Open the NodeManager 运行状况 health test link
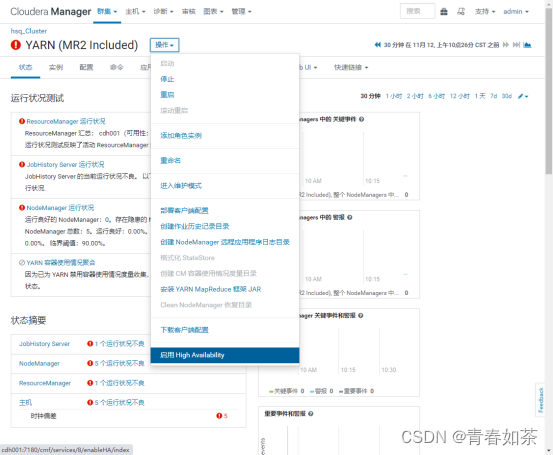The width and height of the screenshot is (553, 455). [x=60, y=208]
